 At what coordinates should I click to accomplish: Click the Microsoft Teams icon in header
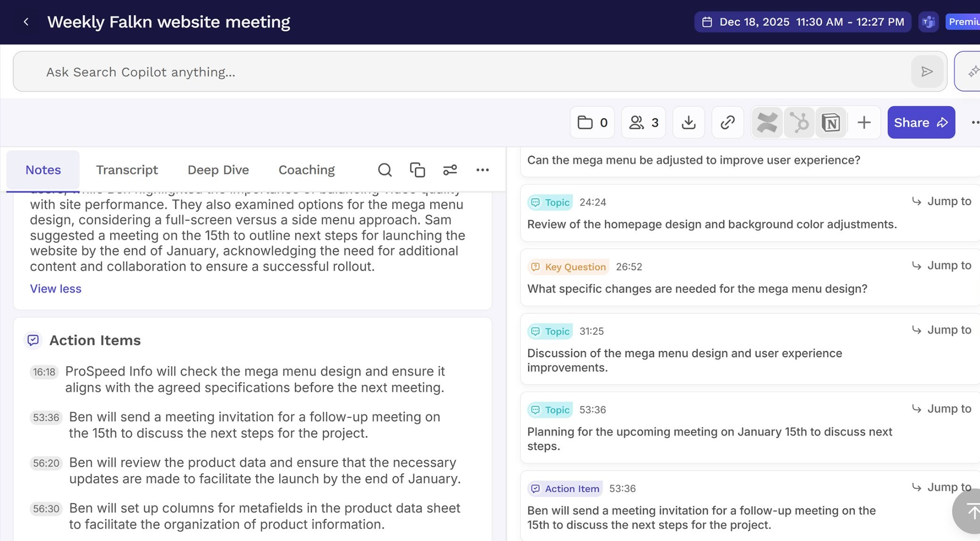pos(928,22)
